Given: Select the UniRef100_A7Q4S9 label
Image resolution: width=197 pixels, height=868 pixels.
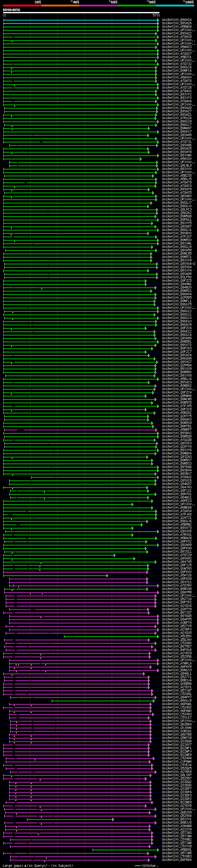Looking at the screenshot, I should point(177,37).
